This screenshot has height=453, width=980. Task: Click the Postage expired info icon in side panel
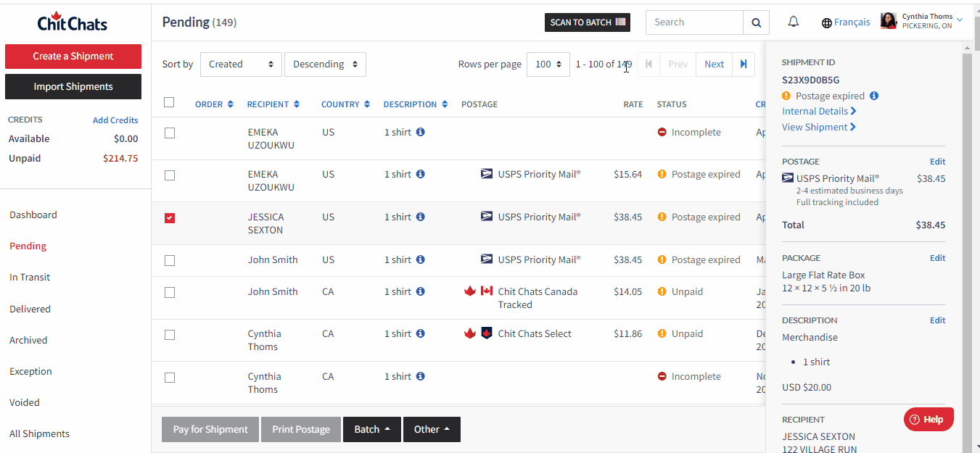click(874, 96)
